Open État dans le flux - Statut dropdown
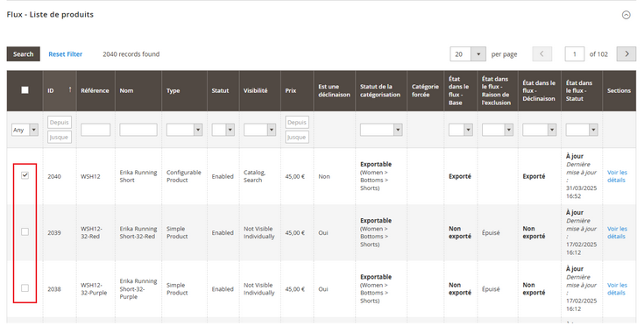The width and height of the screenshot is (644, 326). pos(582,131)
